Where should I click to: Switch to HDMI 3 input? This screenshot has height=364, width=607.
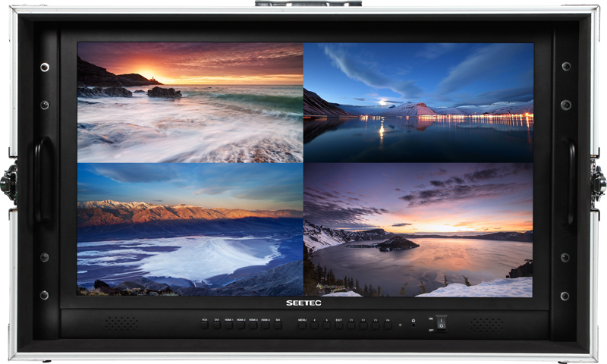(253, 325)
